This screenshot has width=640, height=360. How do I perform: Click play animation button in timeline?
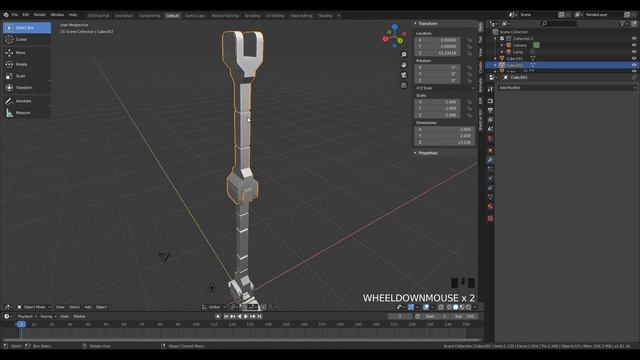(246, 316)
